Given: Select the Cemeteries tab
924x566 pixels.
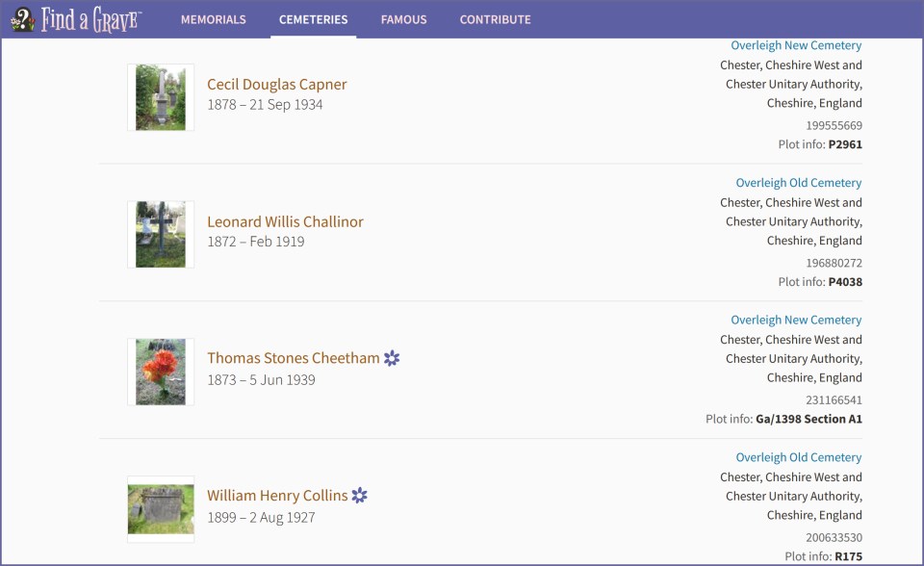Looking at the screenshot, I should point(313,19).
